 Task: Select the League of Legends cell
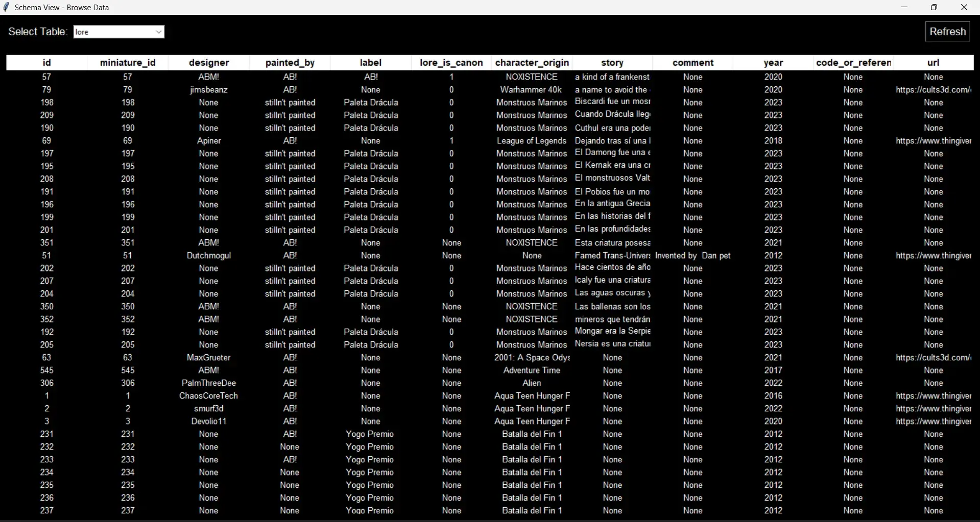pyautogui.click(x=532, y=141)
